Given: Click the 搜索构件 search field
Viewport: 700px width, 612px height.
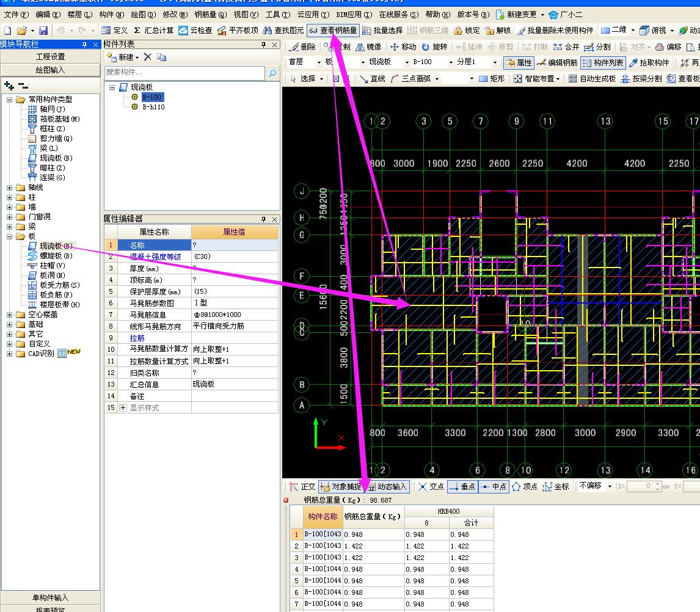Looking at the screenshot, I should [x=184, y=72].
